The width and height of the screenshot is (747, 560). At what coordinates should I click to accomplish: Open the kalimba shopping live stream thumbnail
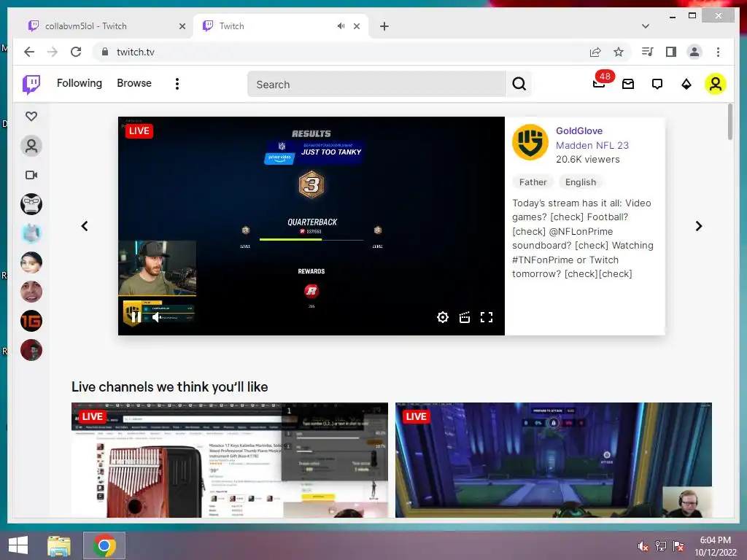pyautogui.click(x=230, y=460)
